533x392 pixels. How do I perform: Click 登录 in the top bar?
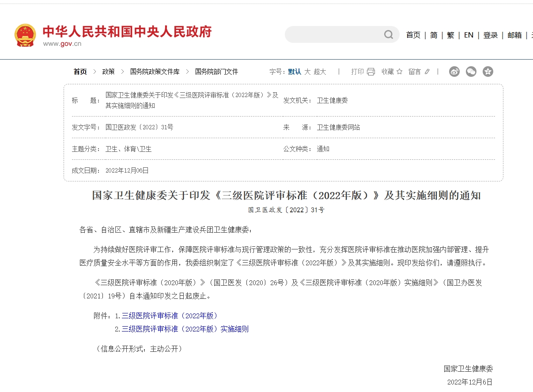[x=490, y=35]
